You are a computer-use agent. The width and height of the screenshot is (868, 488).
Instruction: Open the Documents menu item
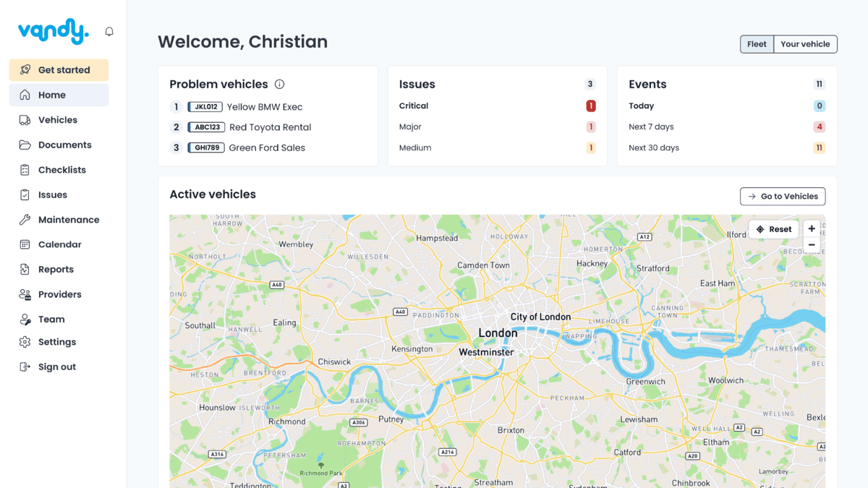click(x=59, y=145)
